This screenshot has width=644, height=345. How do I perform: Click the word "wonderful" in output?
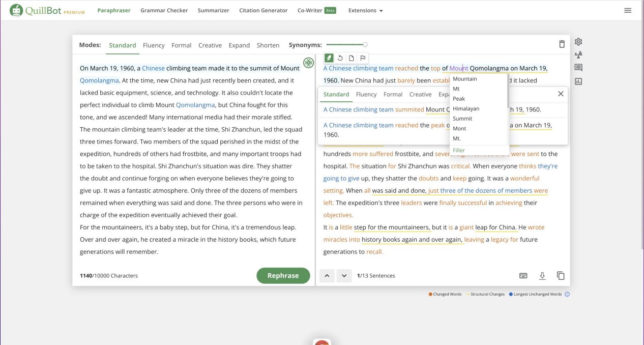click(x=525, y=178)
